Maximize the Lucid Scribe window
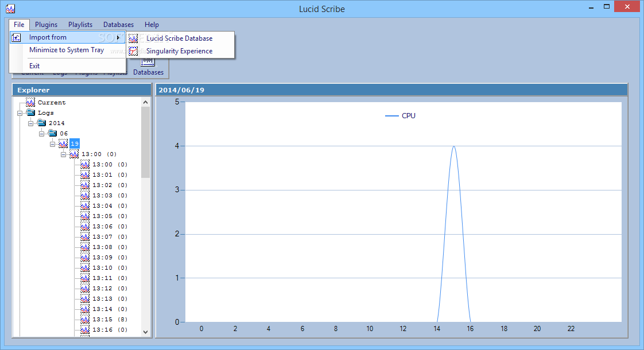644x350 pixels. [x=607, y=7]
